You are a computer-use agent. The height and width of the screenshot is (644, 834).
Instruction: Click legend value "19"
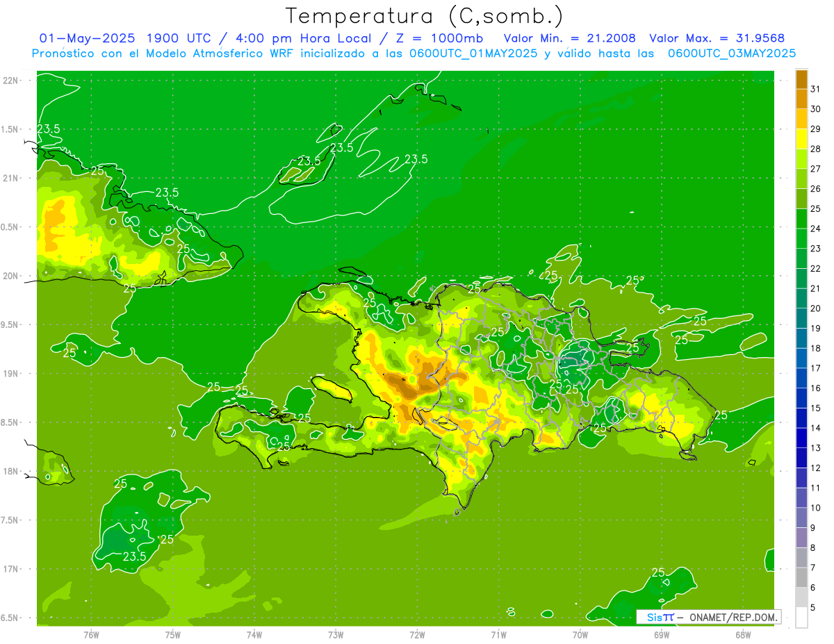(x=815, y=329)
